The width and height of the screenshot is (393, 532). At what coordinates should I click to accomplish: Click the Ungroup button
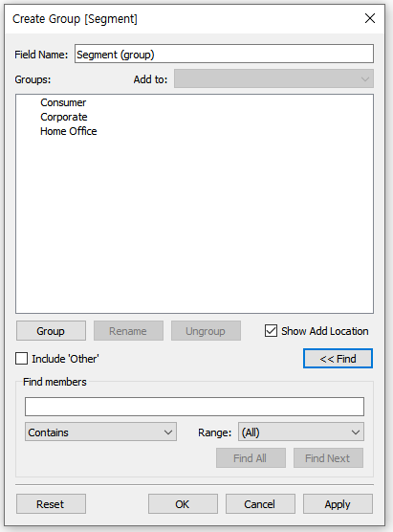(x=206, y=331)
